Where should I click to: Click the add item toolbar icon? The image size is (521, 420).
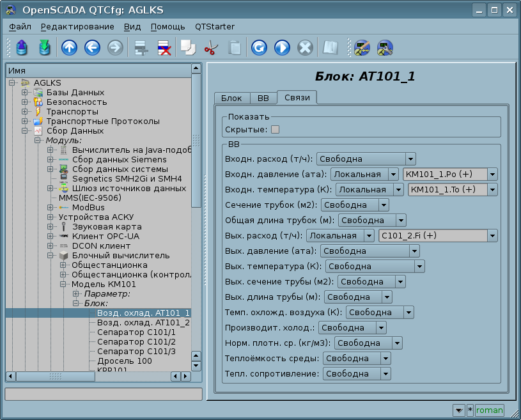tap(141, 48)
